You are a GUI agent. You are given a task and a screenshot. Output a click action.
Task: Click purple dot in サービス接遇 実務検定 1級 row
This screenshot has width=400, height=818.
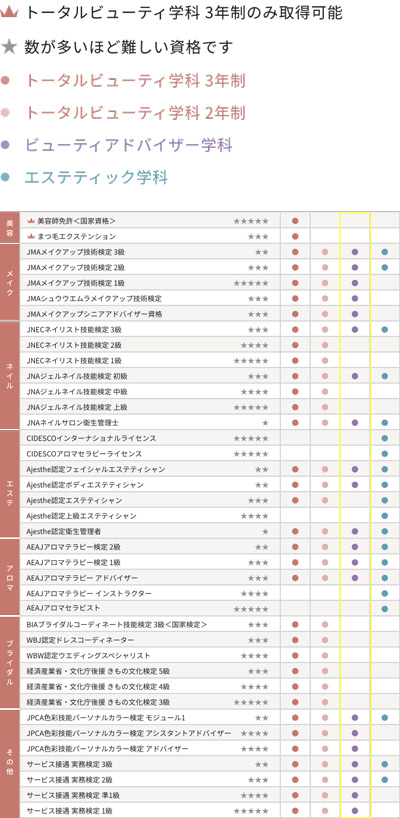pos(355,811)
